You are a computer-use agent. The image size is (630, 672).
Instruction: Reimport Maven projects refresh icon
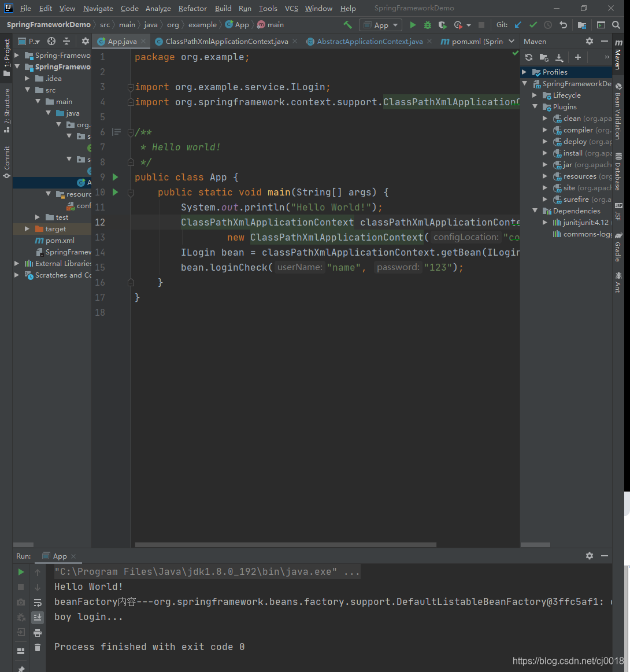[x=529, y=57]
